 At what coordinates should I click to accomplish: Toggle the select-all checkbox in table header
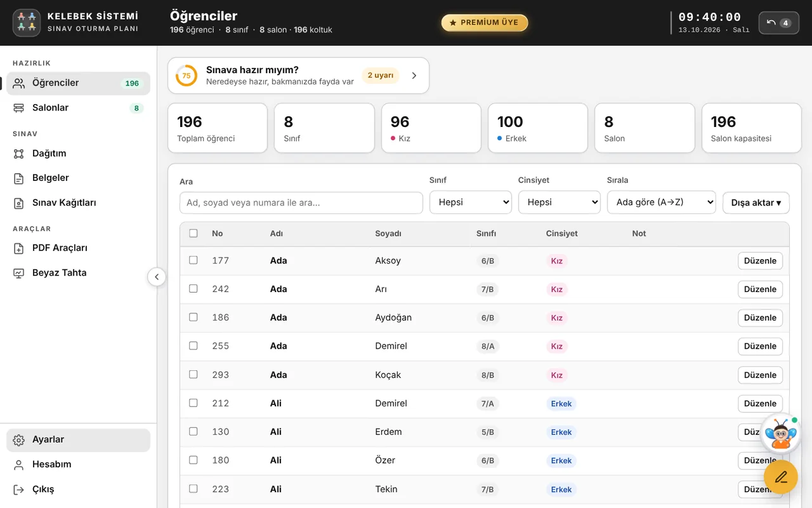[x=193, y=233]
